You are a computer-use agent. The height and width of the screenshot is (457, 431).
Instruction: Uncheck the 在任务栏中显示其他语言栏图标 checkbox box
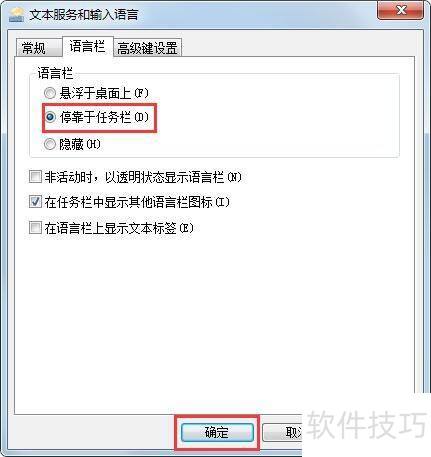point(35,202)
